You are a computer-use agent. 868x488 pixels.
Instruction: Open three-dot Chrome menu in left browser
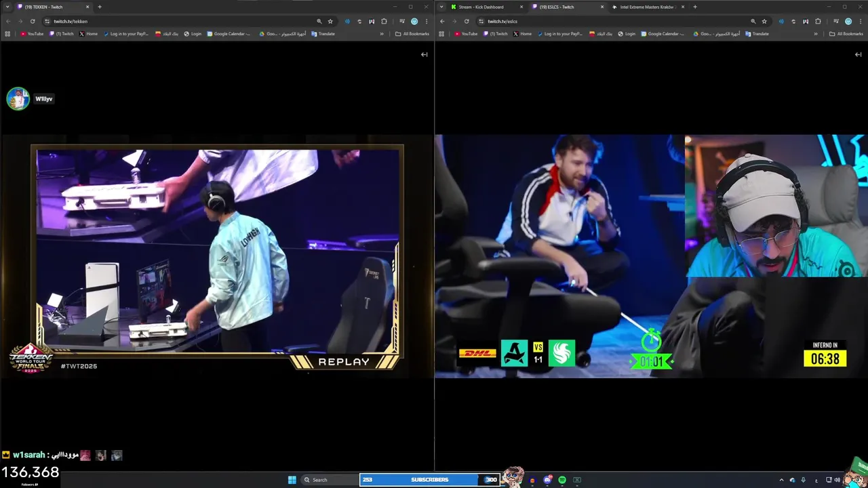427,21
